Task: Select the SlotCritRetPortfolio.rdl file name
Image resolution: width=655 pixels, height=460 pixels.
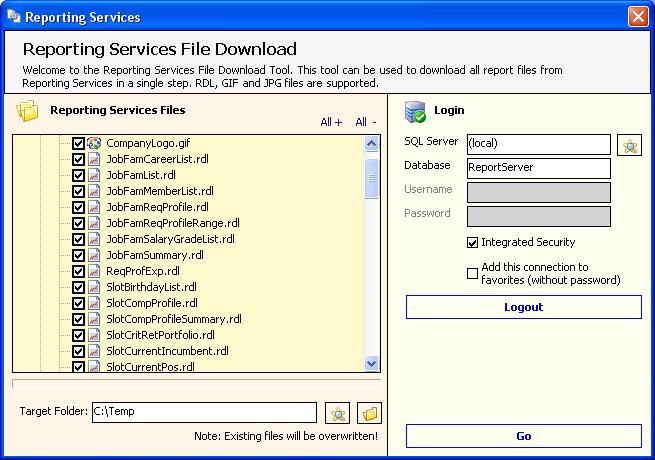Action: [160, 335]
